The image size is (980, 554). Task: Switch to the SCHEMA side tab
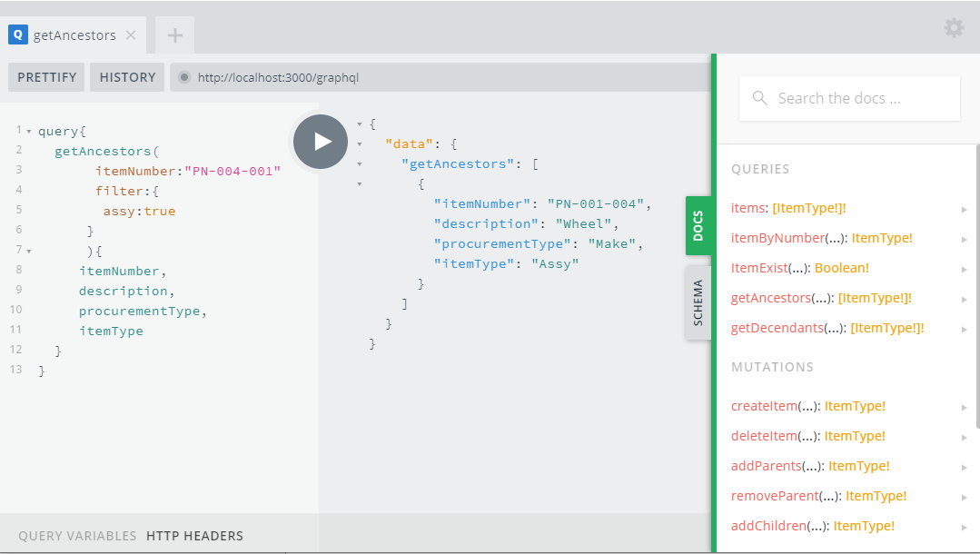(x=698, y=303)
